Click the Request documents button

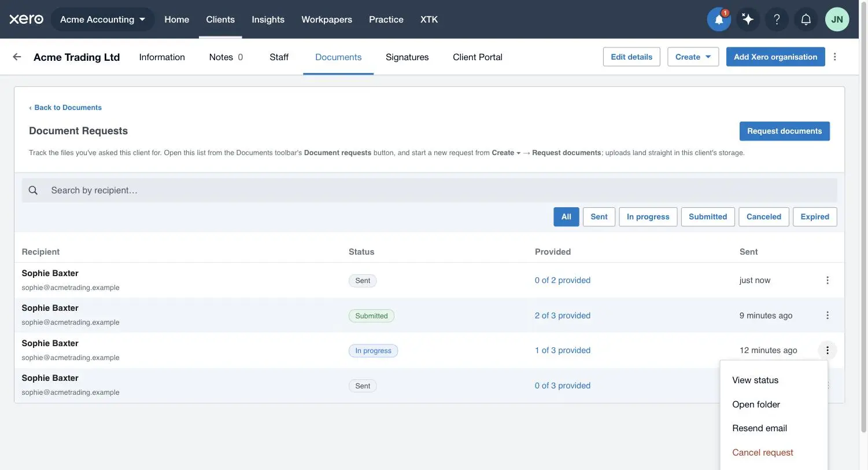[784, 131]
